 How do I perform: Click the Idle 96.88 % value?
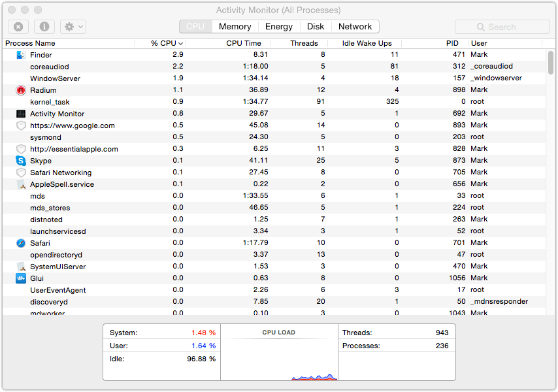coord(201,359)
